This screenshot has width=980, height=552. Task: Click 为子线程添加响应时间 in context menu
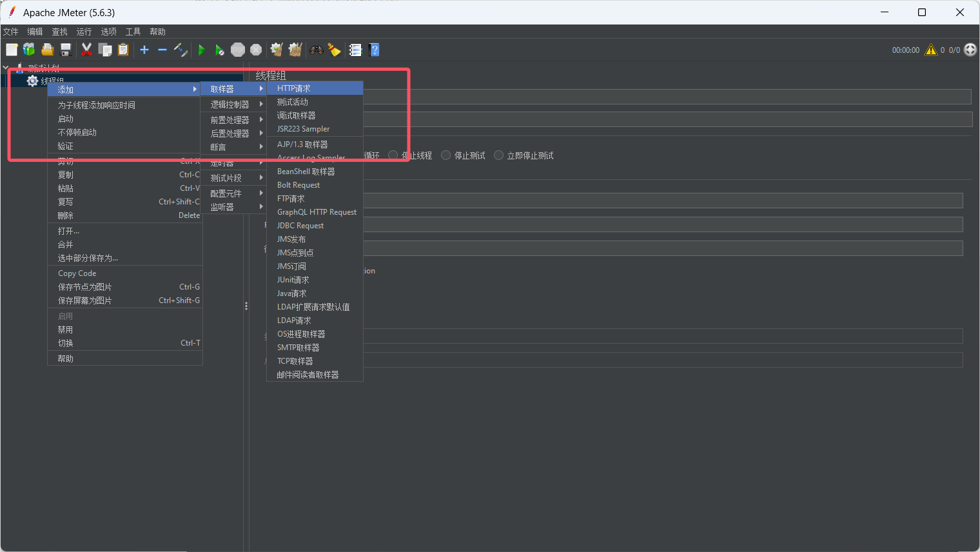(125, 105)
